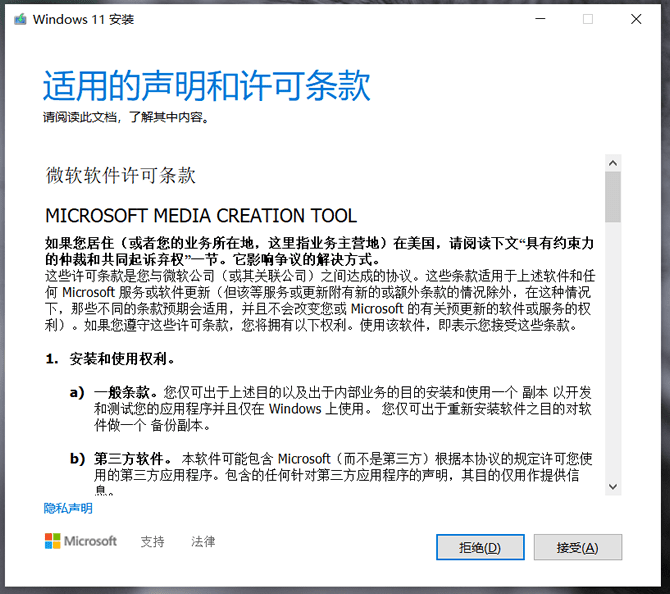Click the scrollbar up arrow in the license box
Screen dimensions: 670x594
tap(613, 163)
